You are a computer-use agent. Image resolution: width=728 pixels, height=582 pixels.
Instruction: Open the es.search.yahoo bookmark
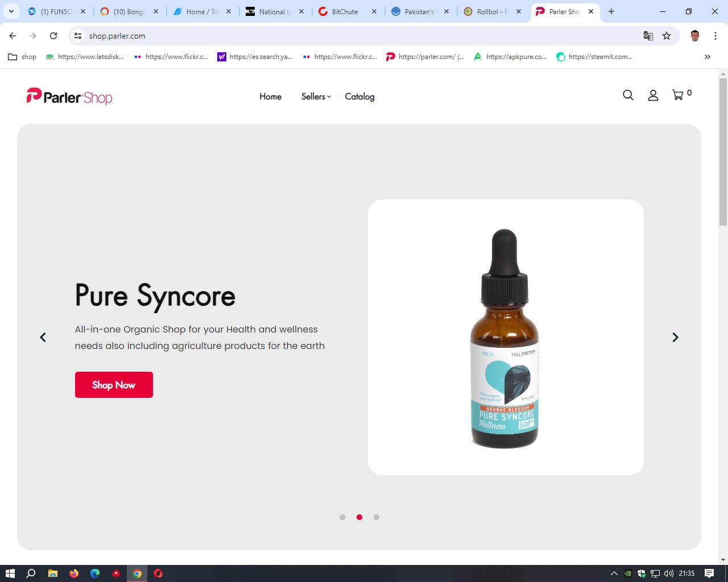pos(255,57)
